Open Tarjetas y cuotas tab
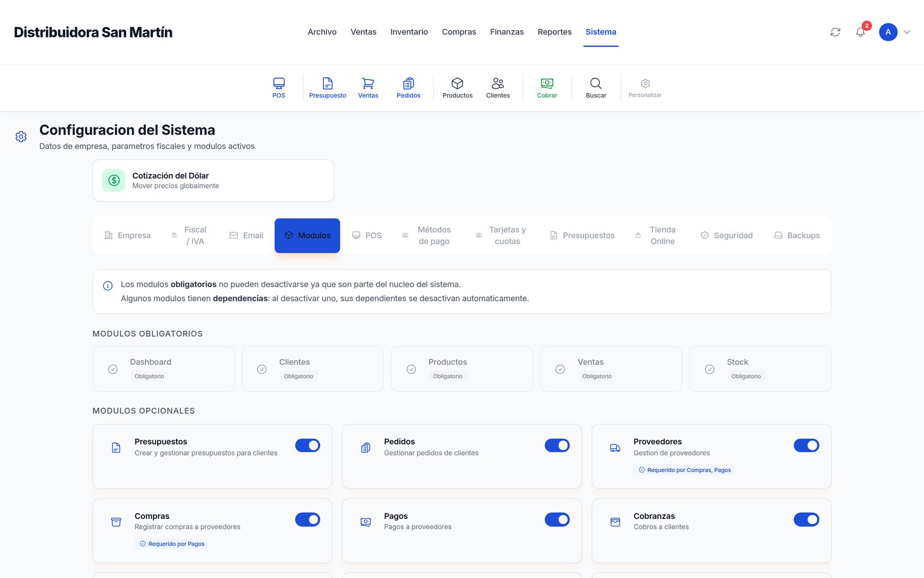924x578 pixels. pos(501,235)
